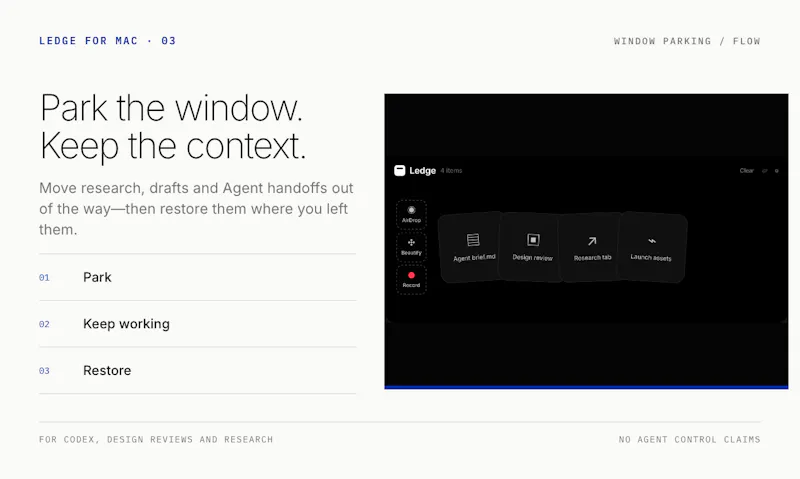Click 'FOR CODEX, DESIGN REVIEWS AND RESEARCH' footer
This screenshot has width=800, height=479.
coord(156,439)
